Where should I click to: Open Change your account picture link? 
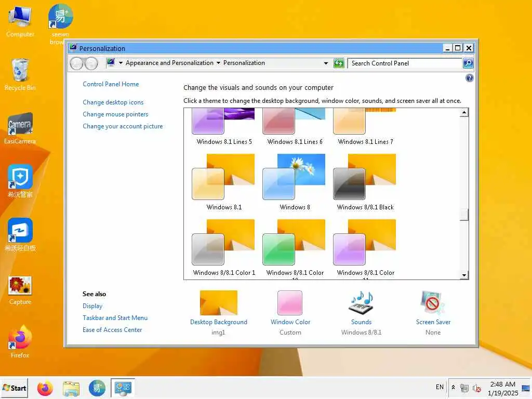pyautogui.click(x=123, y=126)
